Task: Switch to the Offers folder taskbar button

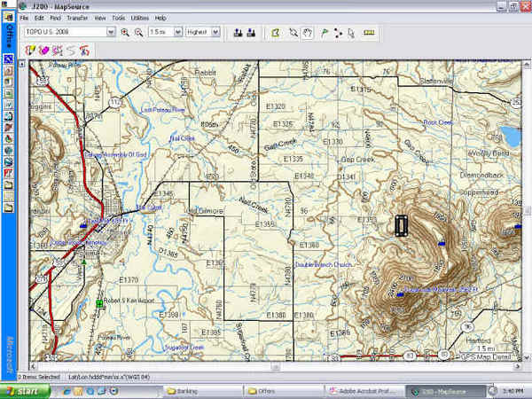Action: [x=283, y=391]
